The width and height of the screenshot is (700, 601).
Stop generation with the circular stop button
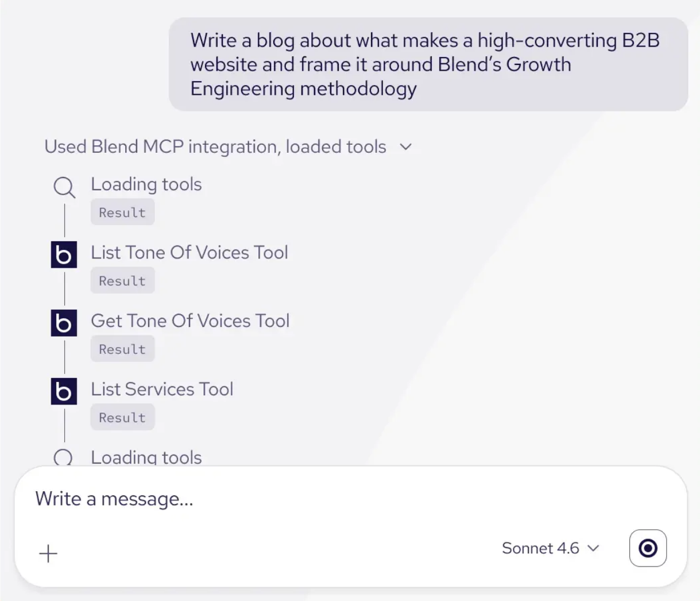click(x=648, y=548)
